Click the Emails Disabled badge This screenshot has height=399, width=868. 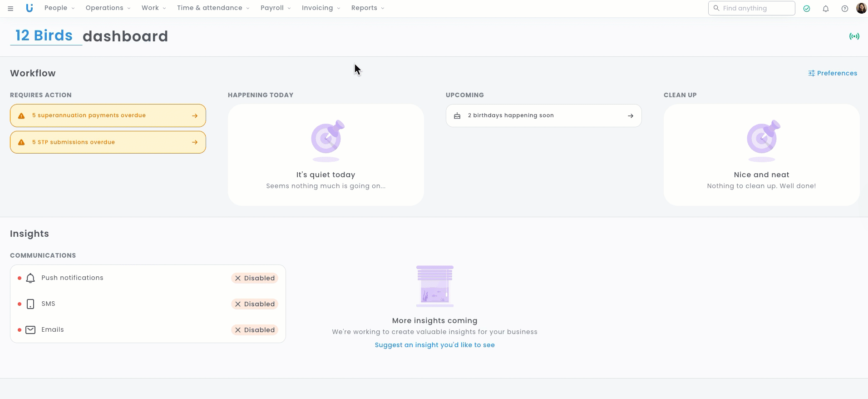pos(255,330)
